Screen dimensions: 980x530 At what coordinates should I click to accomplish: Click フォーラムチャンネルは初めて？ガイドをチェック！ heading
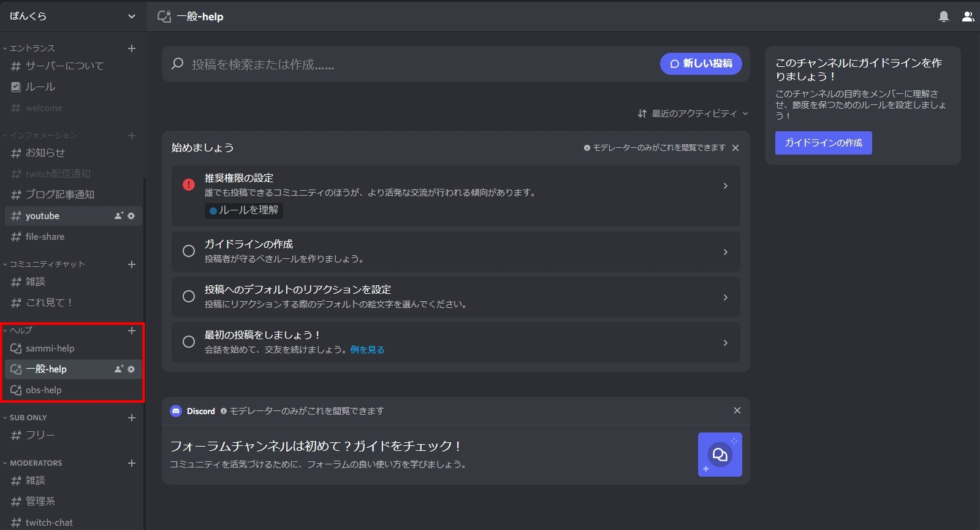click(x=315, y=446)
